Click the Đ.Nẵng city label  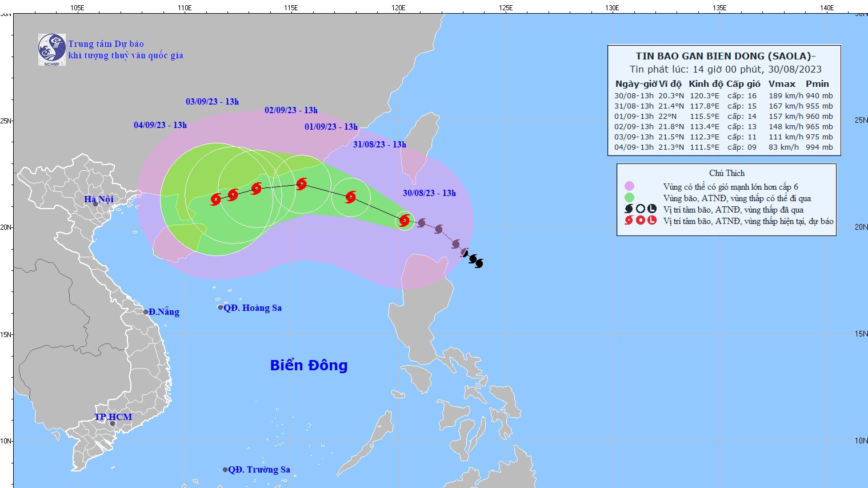click(164, 312)
